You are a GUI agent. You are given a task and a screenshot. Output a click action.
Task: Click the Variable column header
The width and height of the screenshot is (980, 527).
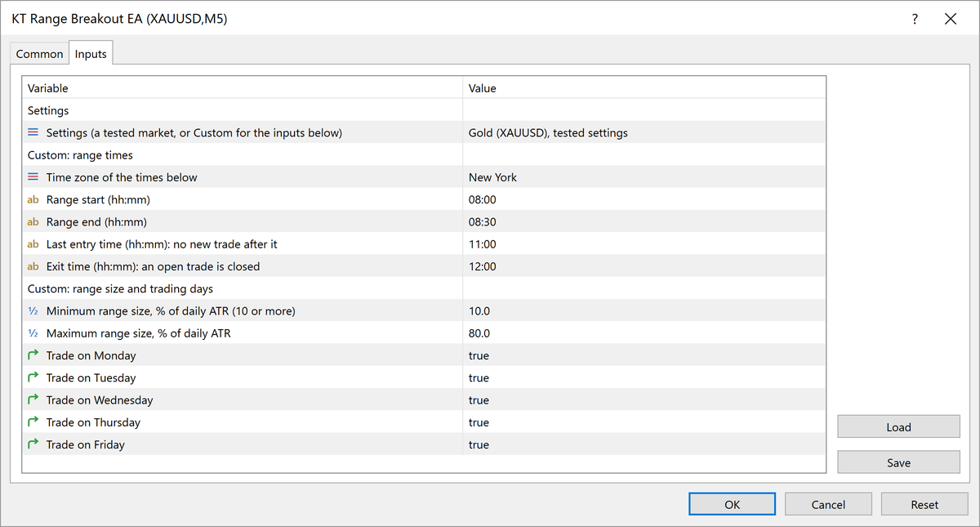pos(242,88)
